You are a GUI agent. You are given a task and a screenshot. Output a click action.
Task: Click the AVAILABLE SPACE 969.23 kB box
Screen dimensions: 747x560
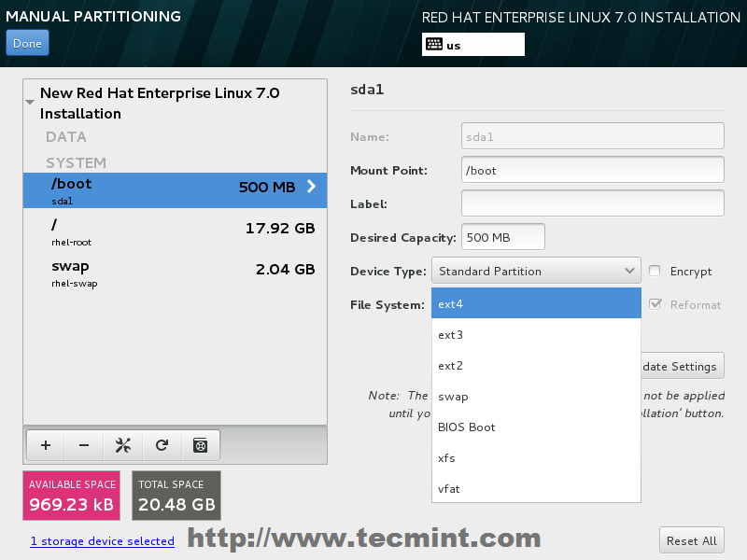coord(72,496)
